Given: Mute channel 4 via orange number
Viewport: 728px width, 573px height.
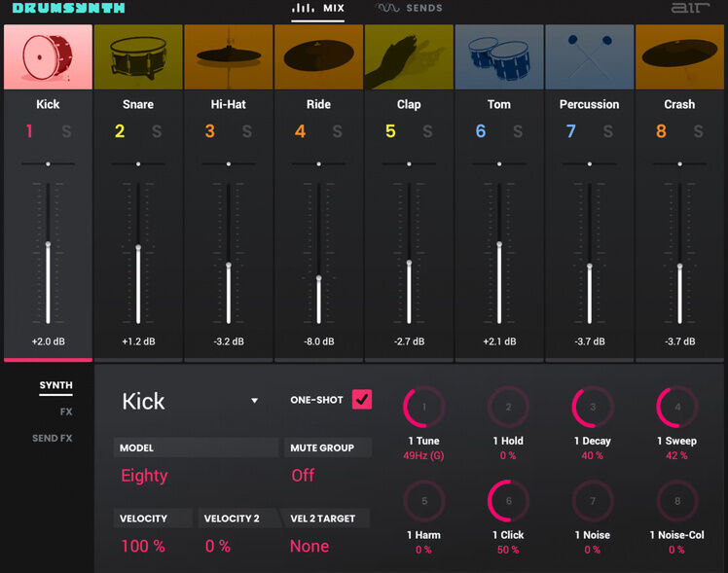Looking at the screenshot, I should [300, 131].
